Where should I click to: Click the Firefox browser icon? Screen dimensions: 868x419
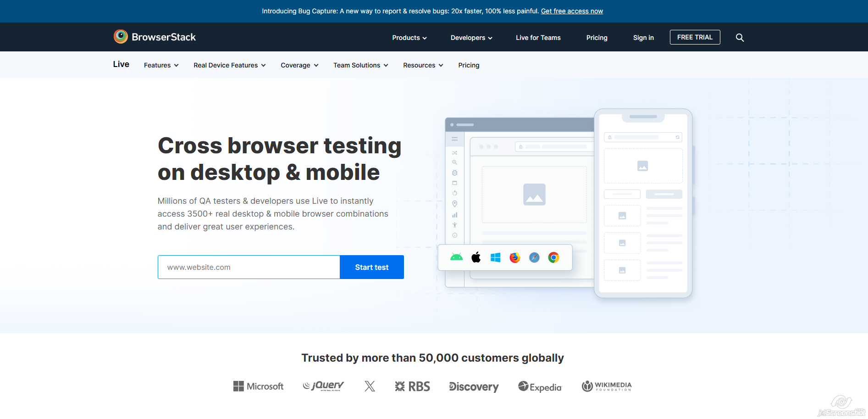pos(515,257)
